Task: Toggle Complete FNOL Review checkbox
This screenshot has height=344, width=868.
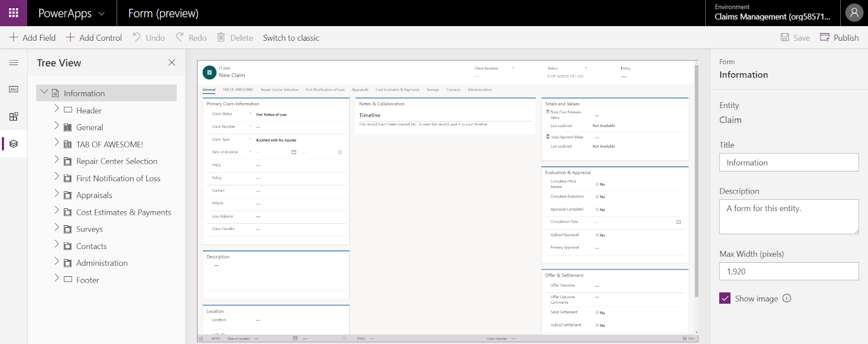Action: pos(597,184)
